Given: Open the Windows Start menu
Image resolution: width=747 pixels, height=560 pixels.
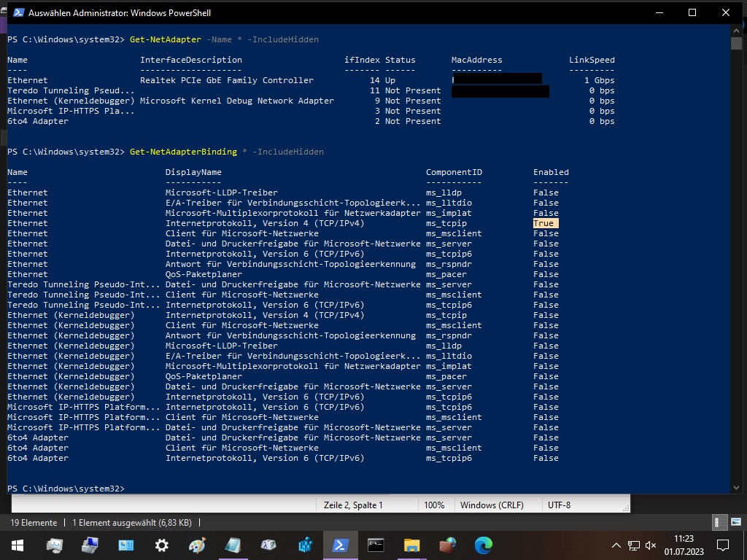Looking at the screenshot, I should coord(17,545).
